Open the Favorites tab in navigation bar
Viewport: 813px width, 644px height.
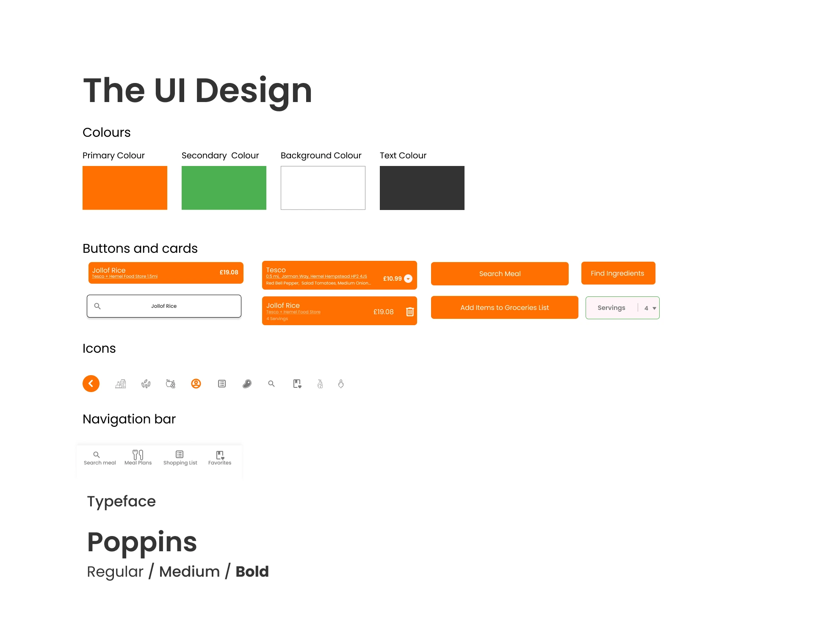(220, 457)
